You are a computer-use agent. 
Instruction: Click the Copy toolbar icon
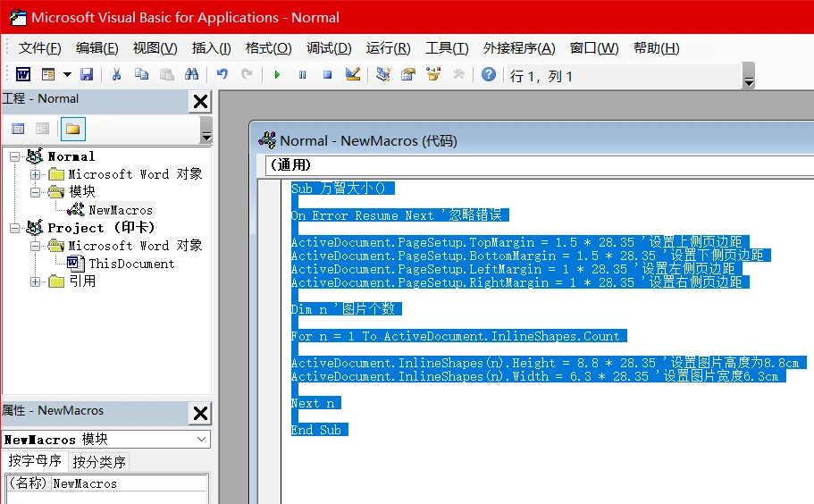tap(141, 75)
